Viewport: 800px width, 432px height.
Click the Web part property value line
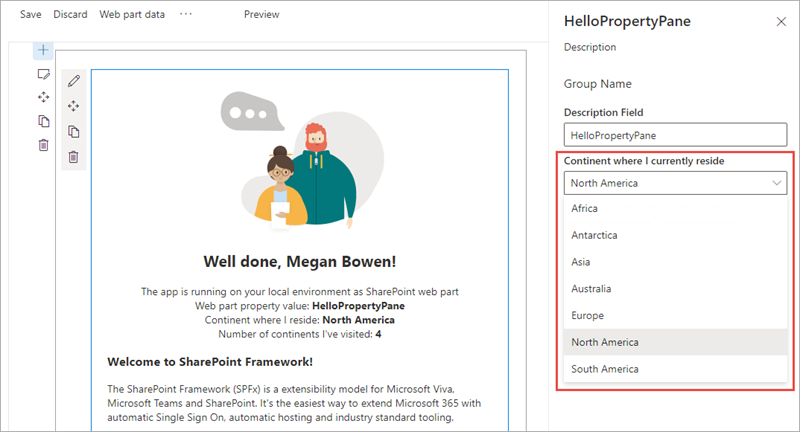(x=299, y=306)
